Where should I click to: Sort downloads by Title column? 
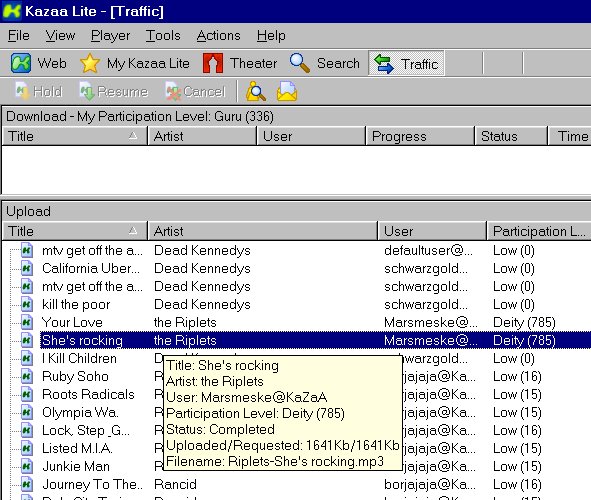[75, 136]
